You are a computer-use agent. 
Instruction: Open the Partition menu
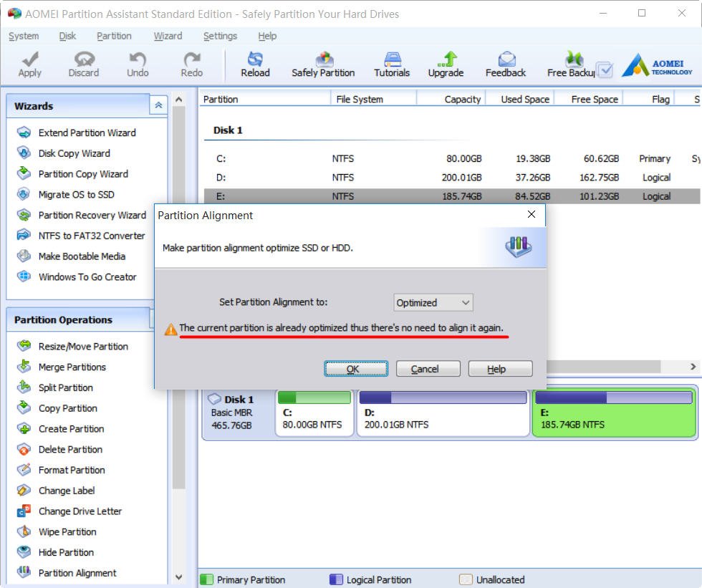click(114, 37)
